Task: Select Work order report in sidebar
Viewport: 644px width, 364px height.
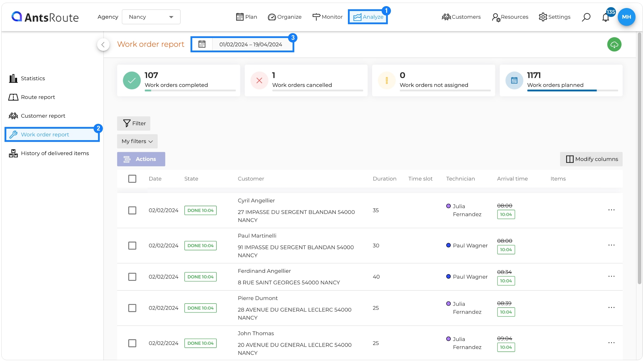Action: tap(52, 135)
